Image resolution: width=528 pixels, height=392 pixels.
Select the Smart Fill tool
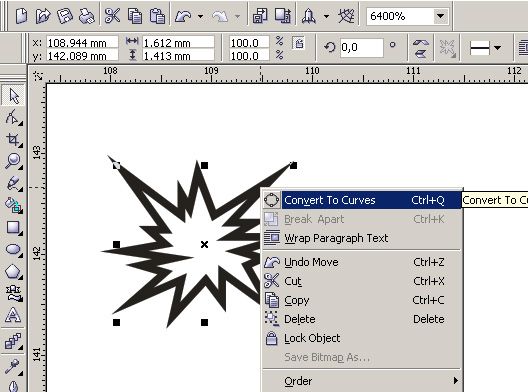coord(13,205)
